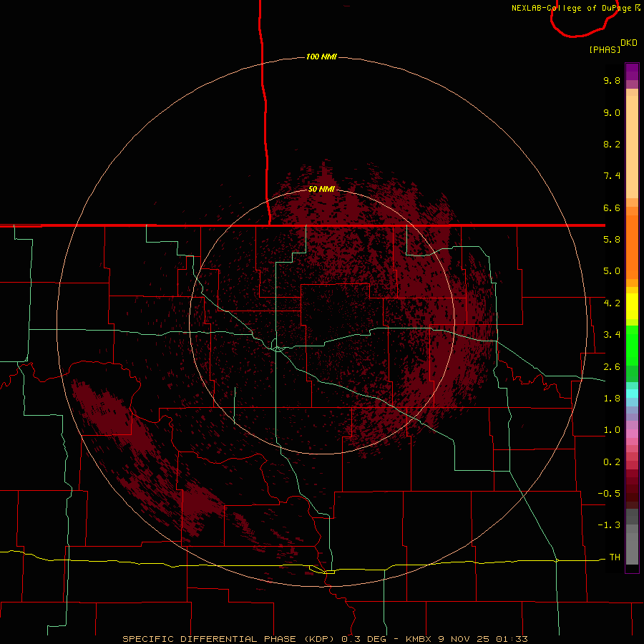Pick the peach segment of the color bar
This screenshot has width=644, height=644.
632,147
